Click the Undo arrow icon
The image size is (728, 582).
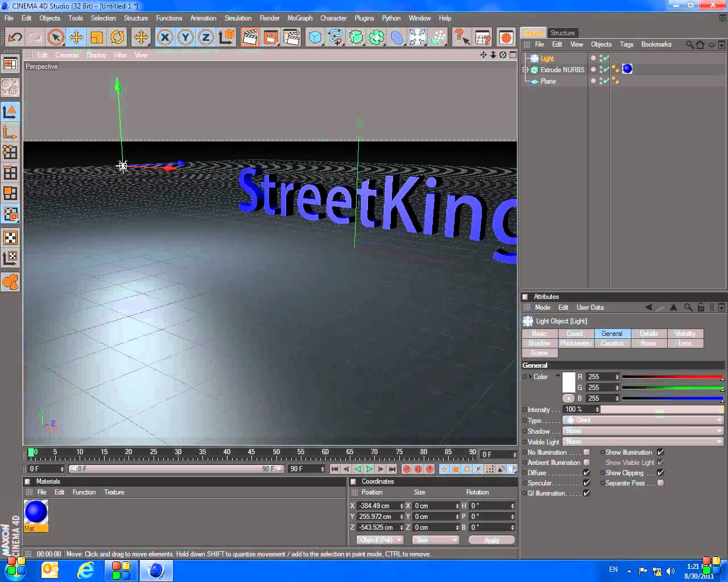15,38
